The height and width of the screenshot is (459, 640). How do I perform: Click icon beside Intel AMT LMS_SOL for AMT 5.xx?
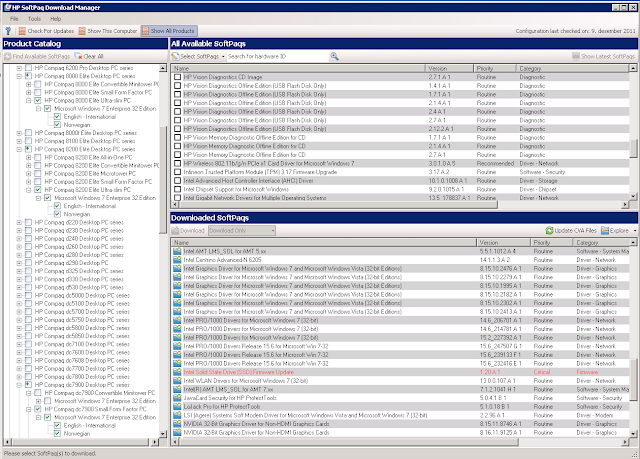point(177,251)
